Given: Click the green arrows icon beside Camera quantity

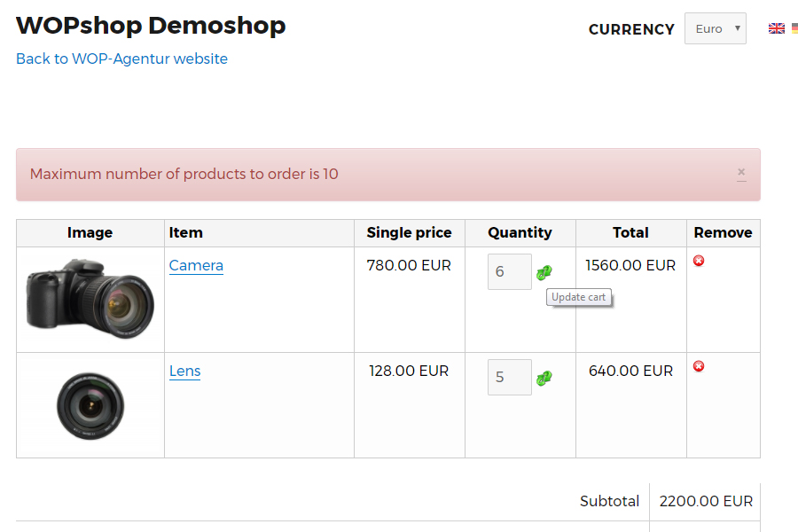Looking at the screenshot, I should pos(544,271).
